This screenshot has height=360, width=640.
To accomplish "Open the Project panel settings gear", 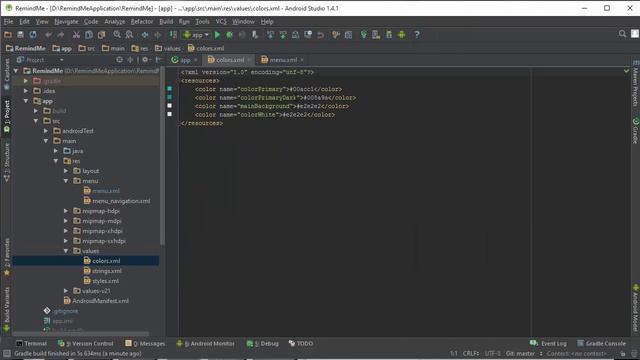I will [145, 60].
